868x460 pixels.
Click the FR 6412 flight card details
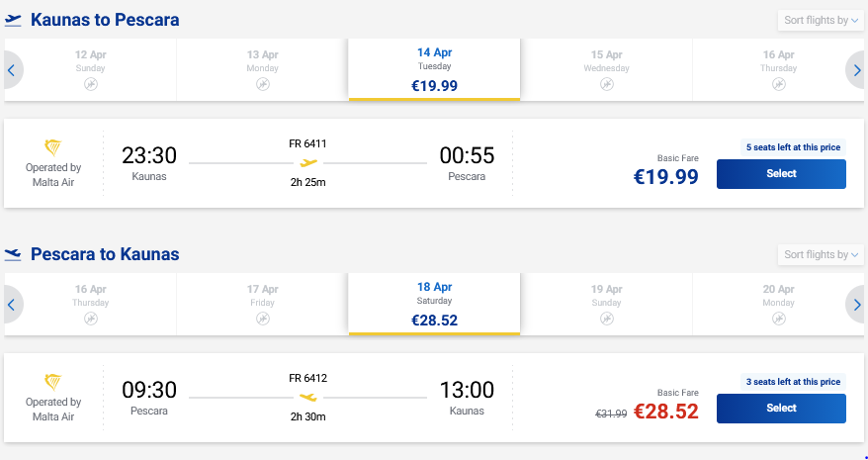pyautogui.click(x=307, y=398)
